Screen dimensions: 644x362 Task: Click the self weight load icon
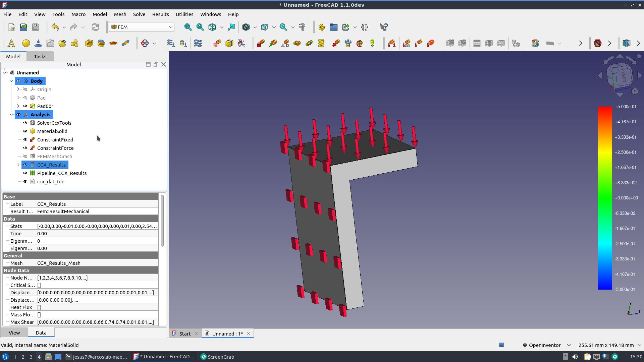point(372,43)
